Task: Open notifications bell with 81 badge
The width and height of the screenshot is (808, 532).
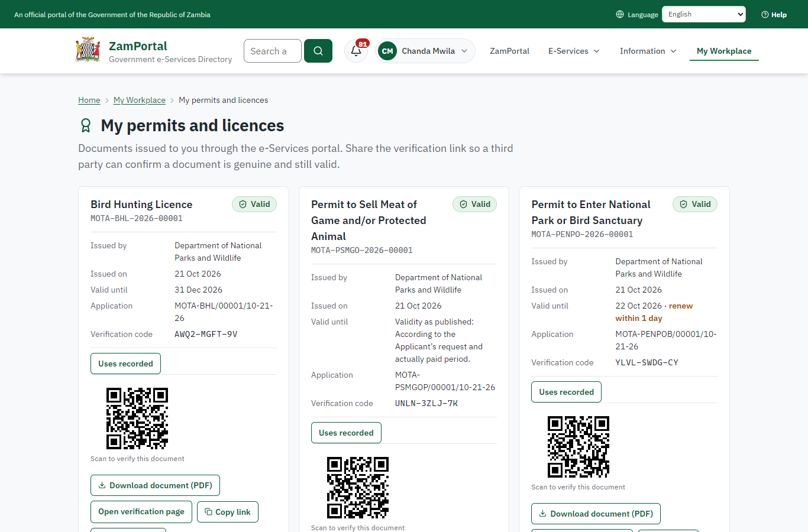Action: pyautogui.click(x=356, y=51)
